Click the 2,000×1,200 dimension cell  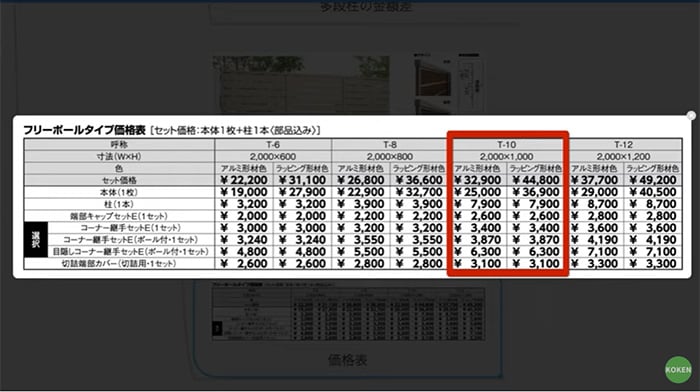tap(623, 157)
